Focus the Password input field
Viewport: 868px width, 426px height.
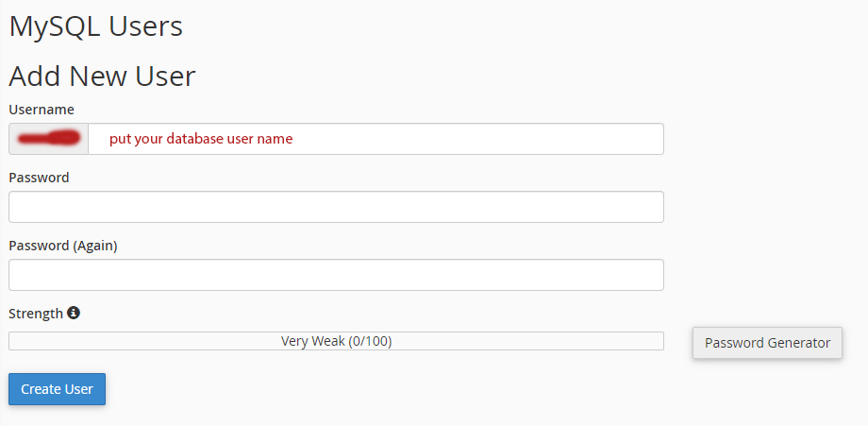pyautogui.click(x=336, y=207)
